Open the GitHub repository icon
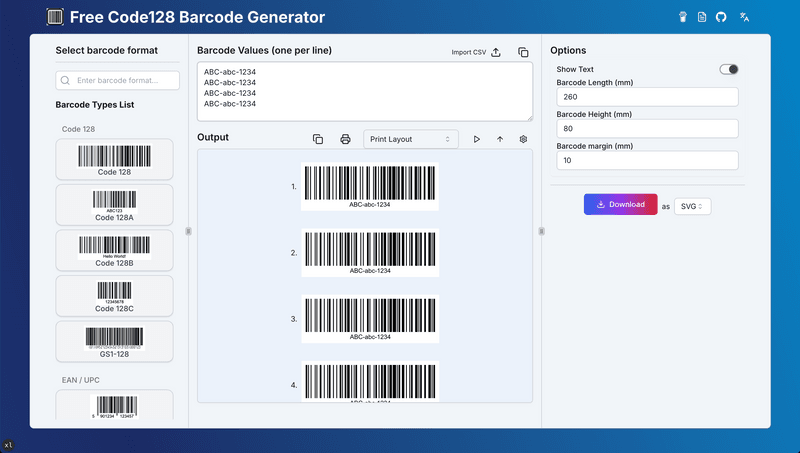This screenshot has width=800, height=453. 721,17
